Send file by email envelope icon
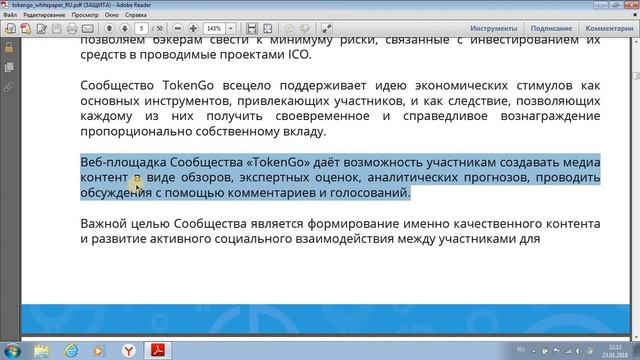The height and width of the screenshot is (360, 640). (88, 29)
